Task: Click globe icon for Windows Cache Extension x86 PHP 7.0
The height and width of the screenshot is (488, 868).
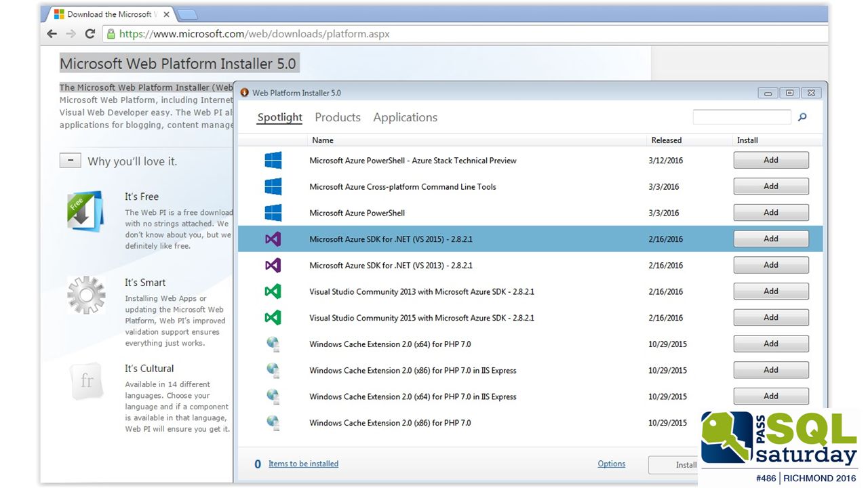Action: tap(273, 422)
